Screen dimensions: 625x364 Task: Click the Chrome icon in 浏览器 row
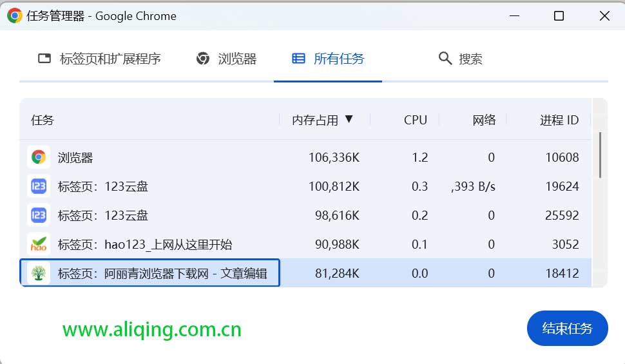39,157
